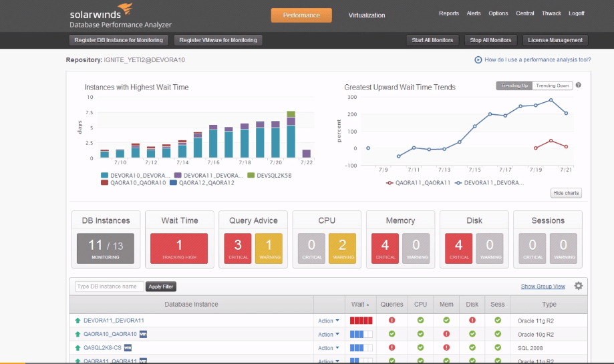Open the Action dropdown for QAORA10_QAORA10
The height and width of the screenshot is (364, 614).
[328, 334]
